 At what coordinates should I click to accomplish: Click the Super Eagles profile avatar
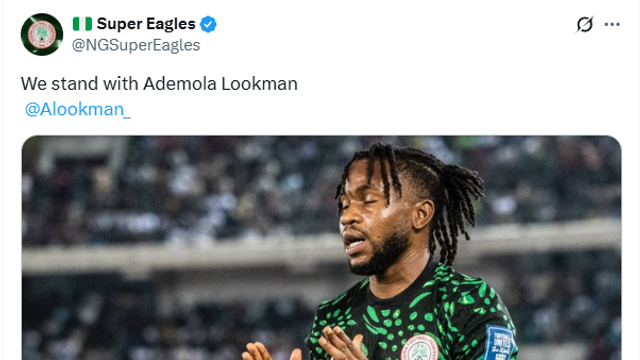(42, 34)
